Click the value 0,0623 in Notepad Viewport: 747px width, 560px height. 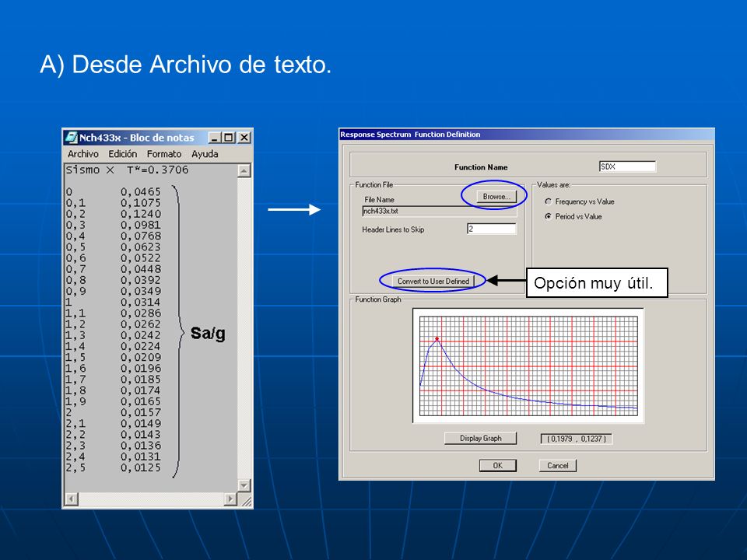pos(141,247)
